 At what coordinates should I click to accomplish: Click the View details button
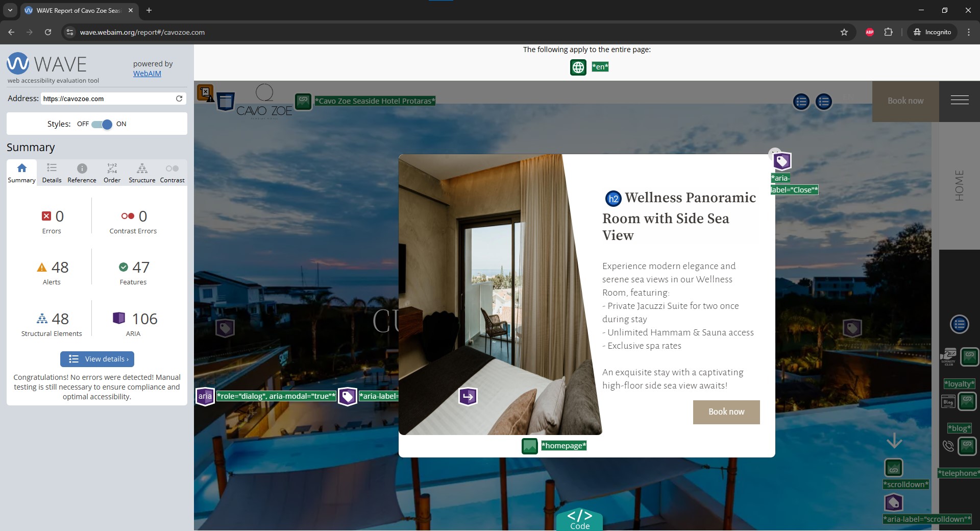[97, 359]
